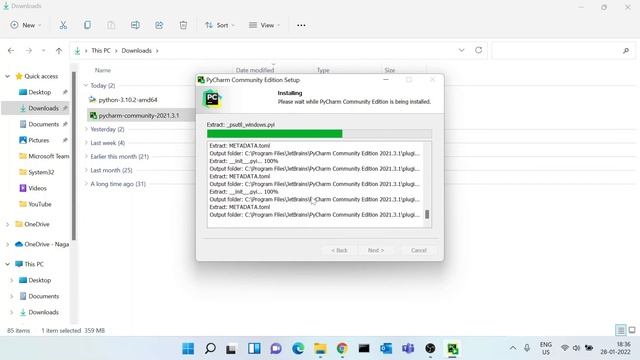Click This PC in the address breadcrumb
Screen dimensions: 640x360
pyautogui.click(x=101, y=51)
